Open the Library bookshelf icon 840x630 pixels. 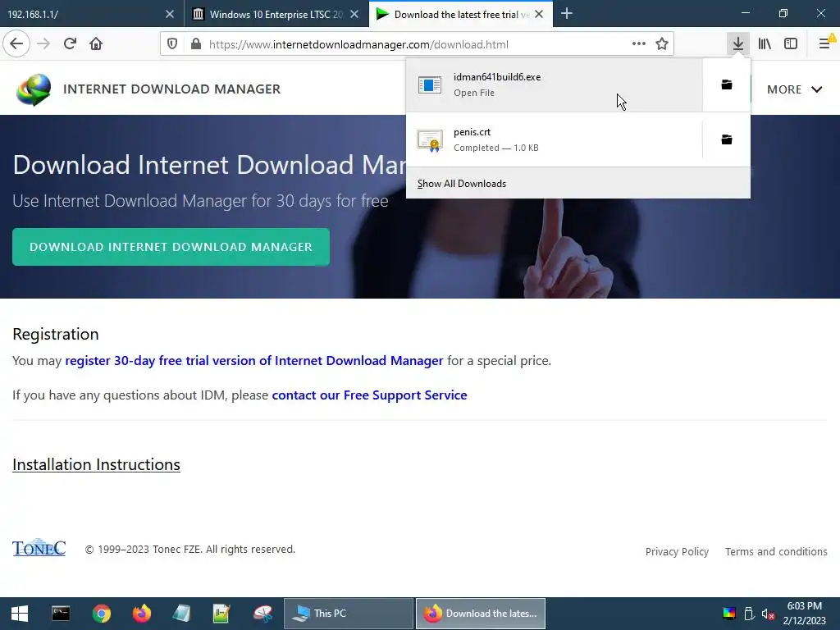tap(765, 44)
